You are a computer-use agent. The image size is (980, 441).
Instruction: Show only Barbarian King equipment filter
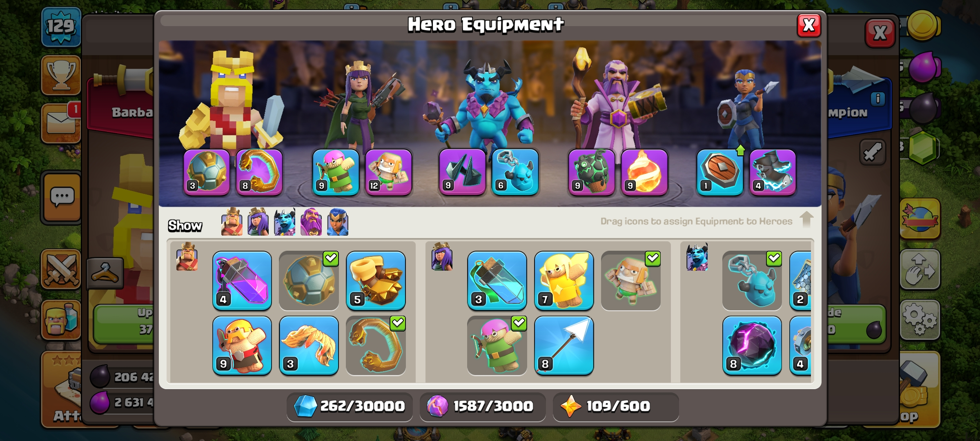click(x=232, y=222)
